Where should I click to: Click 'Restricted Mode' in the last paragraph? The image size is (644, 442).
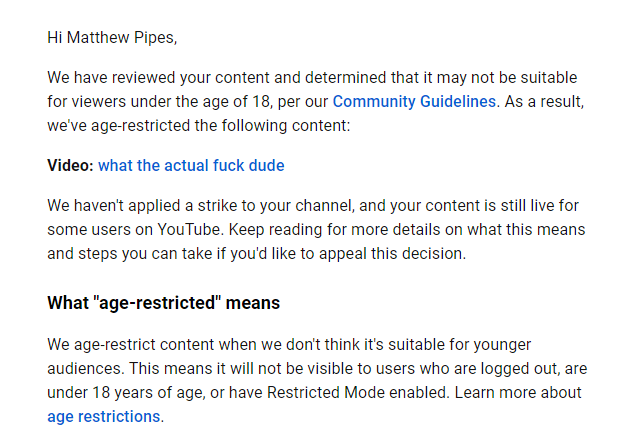point(326,393)
